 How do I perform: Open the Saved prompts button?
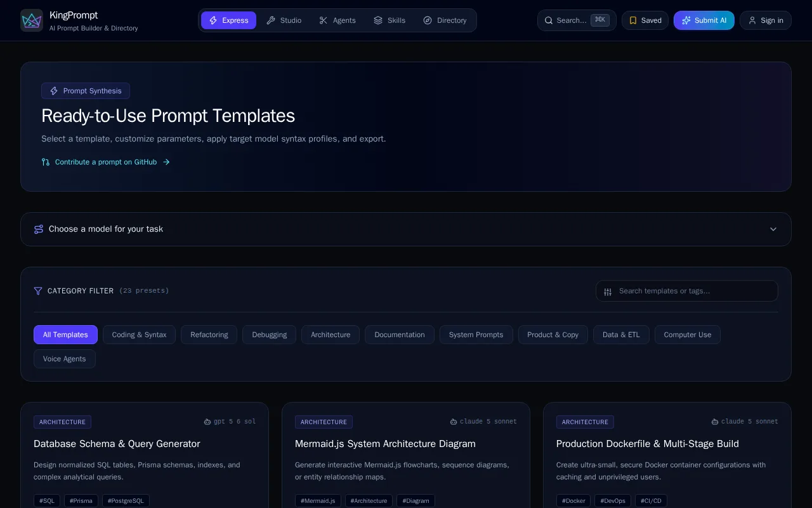pos(645,20)
